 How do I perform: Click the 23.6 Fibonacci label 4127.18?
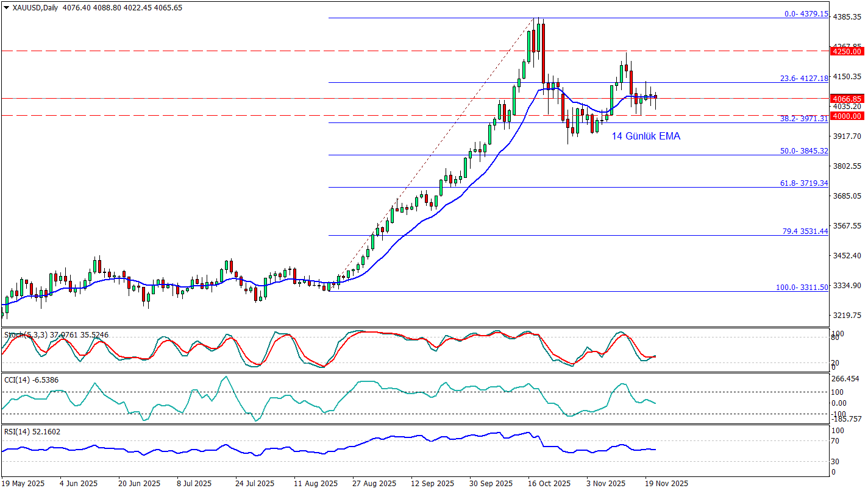[805, 78]
